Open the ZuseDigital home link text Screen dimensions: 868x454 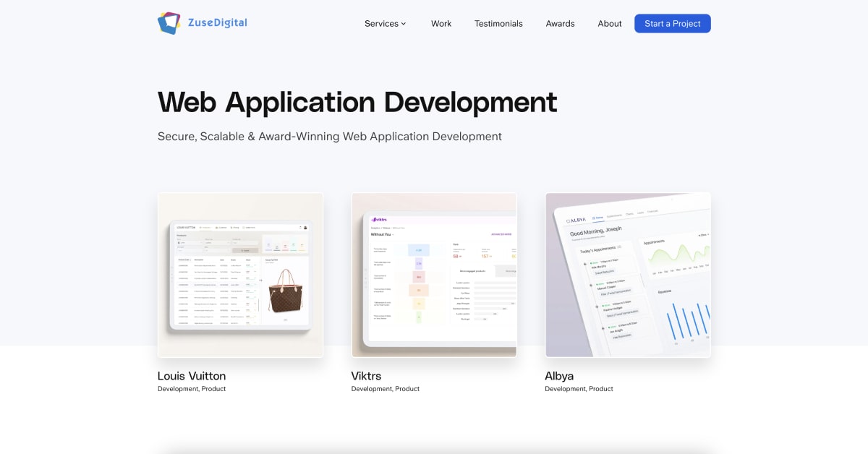217,23
